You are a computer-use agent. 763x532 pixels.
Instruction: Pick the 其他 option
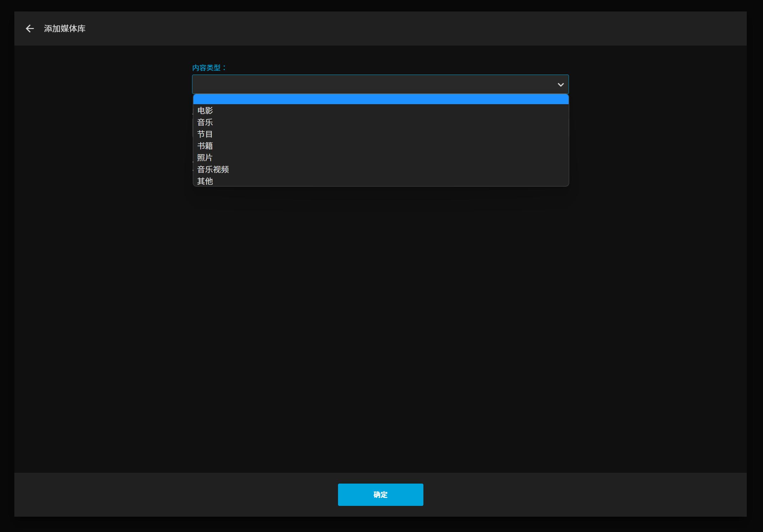[x=205, y=181]
